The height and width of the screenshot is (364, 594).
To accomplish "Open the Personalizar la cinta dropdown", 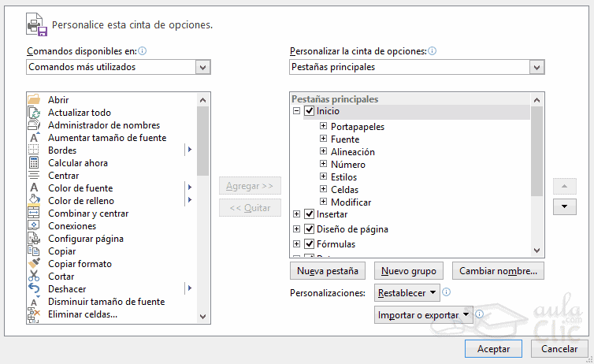I will [417, 68].
